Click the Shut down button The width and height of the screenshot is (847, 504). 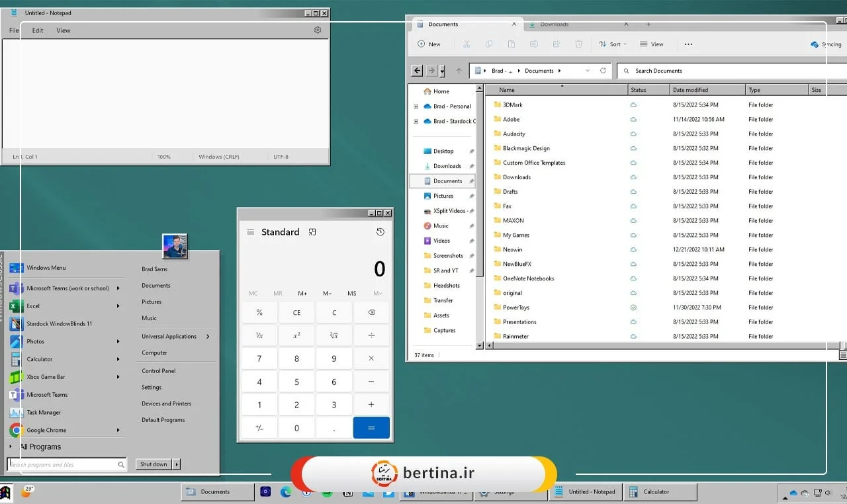pyautogui.click(x=154, y=464)
